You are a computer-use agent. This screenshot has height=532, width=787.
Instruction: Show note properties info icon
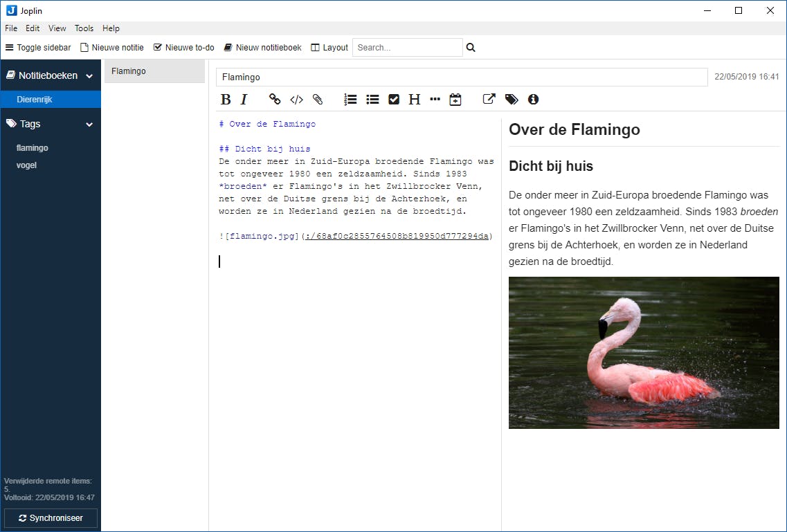(533, 100)
